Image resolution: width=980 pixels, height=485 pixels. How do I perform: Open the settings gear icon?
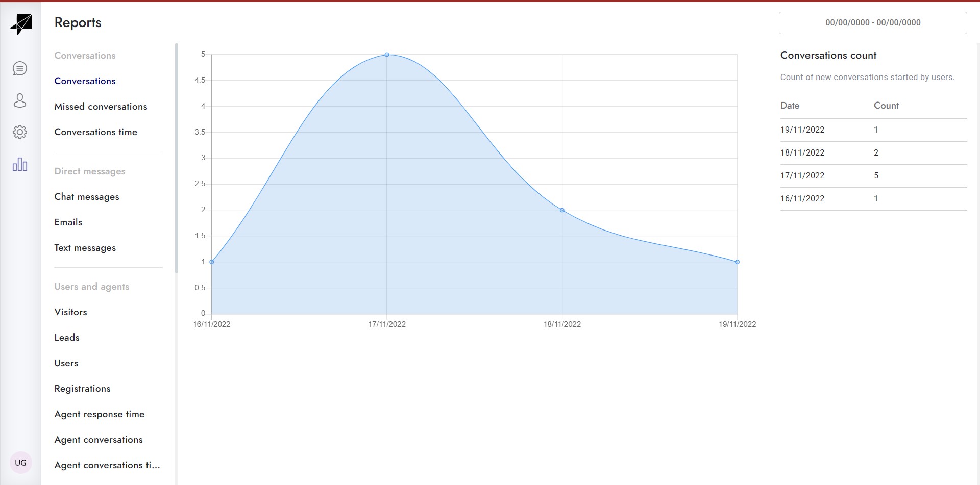pos(20,132)
